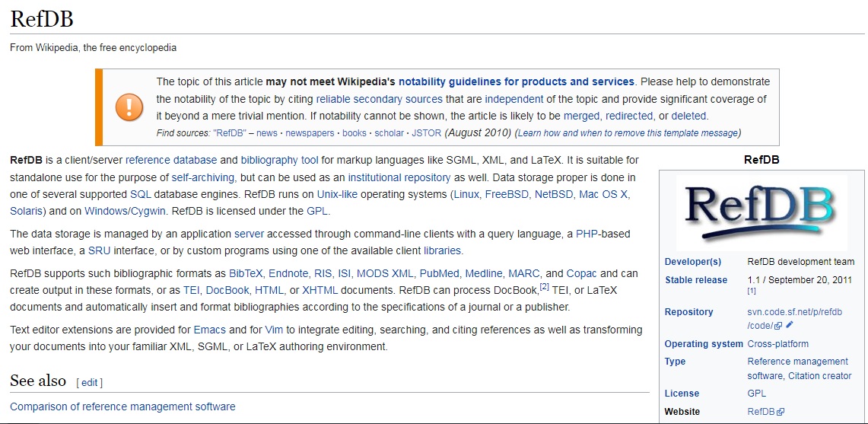
Task: Open the reference database link
Action: pos(171,161)
